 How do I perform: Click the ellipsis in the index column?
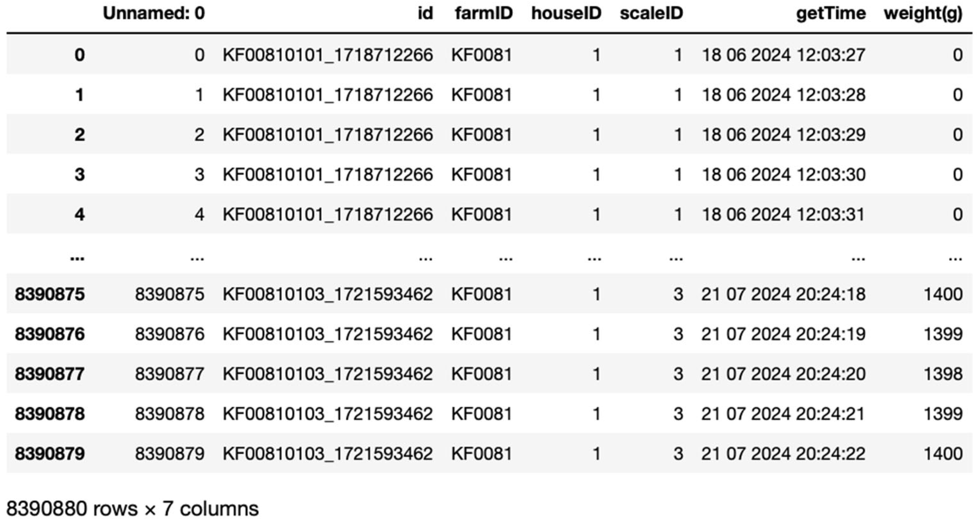click(x=77, y=258)
